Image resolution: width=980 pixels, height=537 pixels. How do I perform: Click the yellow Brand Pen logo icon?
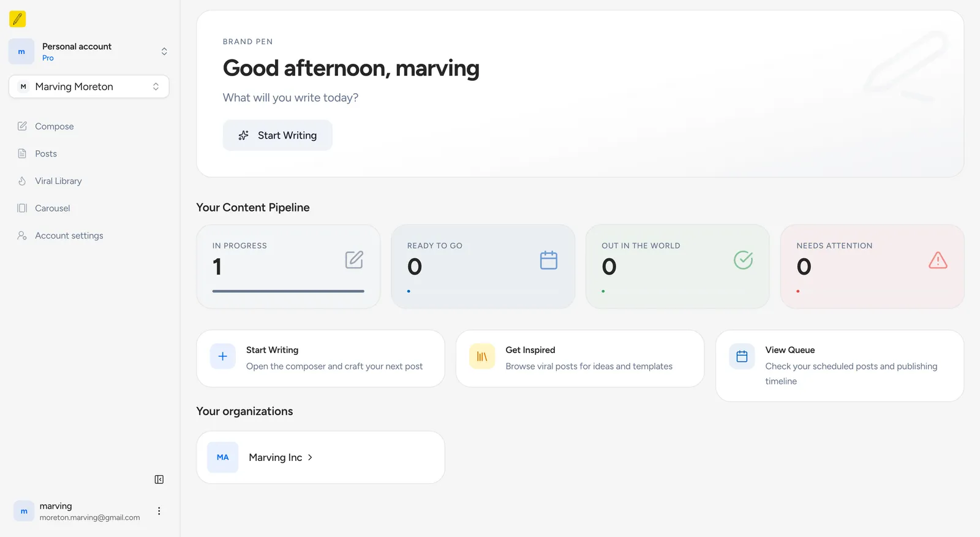point(18,19)
